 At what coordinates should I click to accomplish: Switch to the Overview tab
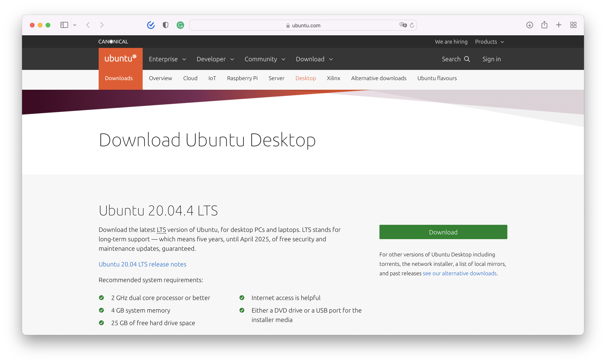(x=161, y=78)
